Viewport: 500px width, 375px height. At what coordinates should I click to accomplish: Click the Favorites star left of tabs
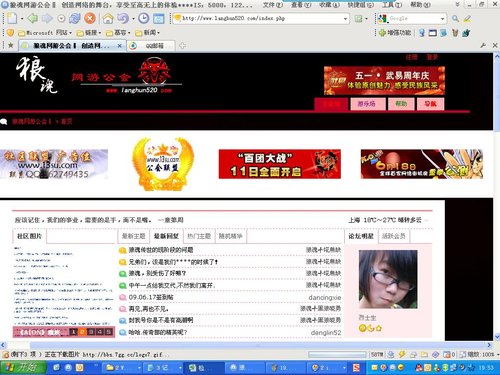pyautogui.click(x=11, y=45)
